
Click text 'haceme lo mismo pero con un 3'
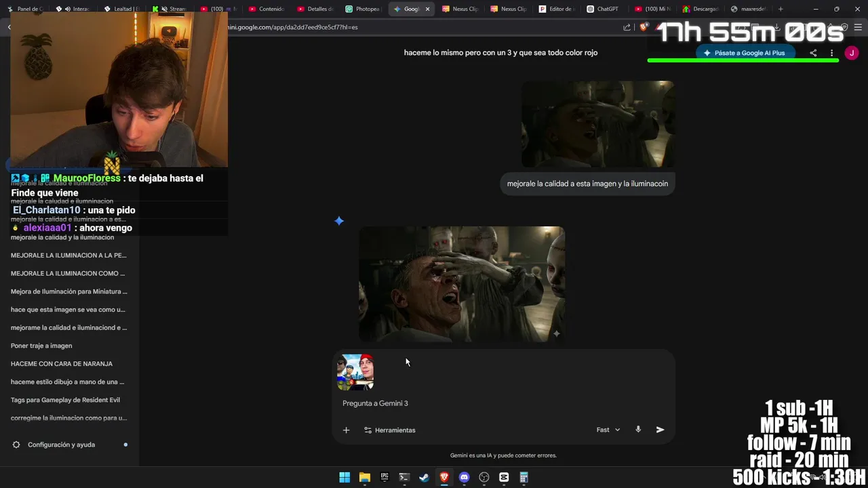(500, 53)
